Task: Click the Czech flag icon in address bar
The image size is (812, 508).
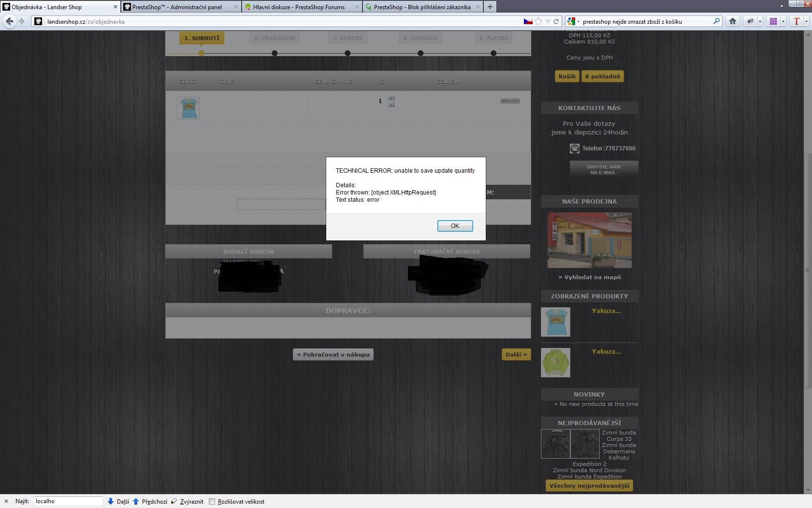Action: 528,21
